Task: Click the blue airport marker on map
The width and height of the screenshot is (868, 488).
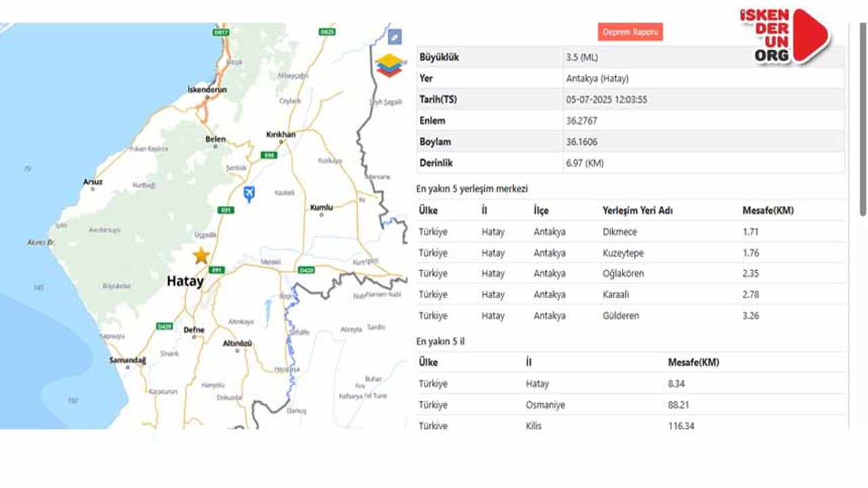Action: tap(250, 195)
